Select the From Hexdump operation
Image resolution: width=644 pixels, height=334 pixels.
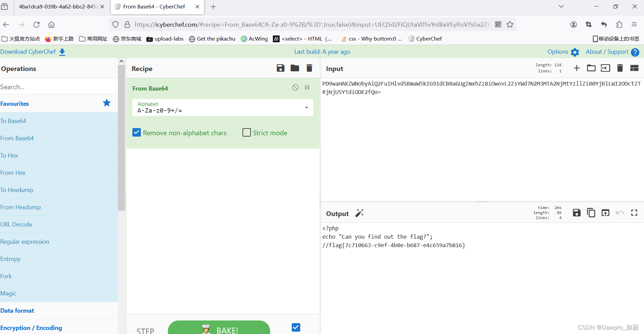pyautogui.click(x=59, y=207)
